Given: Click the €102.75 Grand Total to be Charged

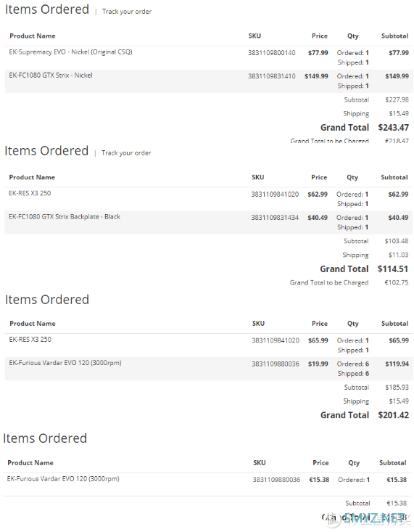Looking at the screenshot, I should (397, 282).
